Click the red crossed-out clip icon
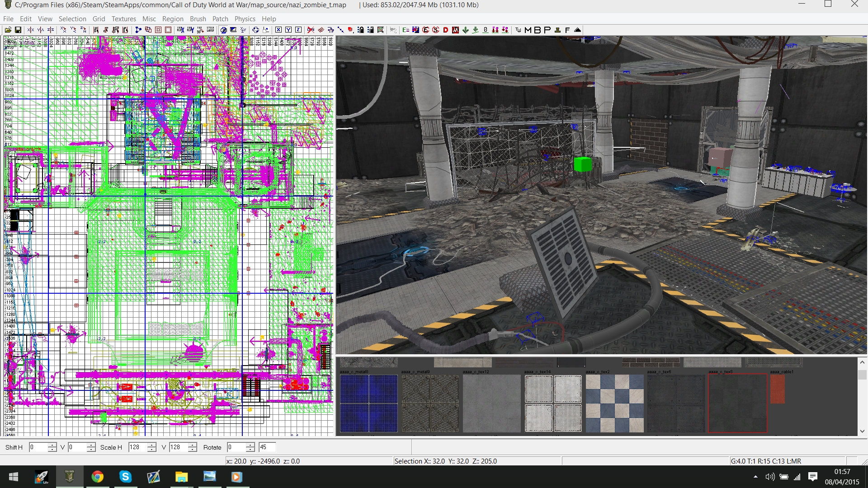 click(x=311, y=30)
